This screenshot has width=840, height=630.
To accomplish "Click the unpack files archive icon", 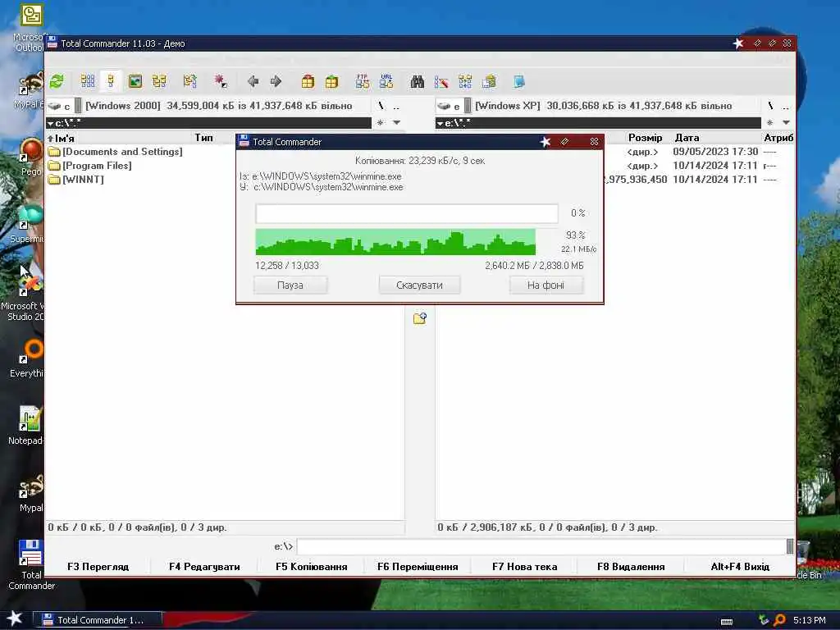I will point(331,81).
